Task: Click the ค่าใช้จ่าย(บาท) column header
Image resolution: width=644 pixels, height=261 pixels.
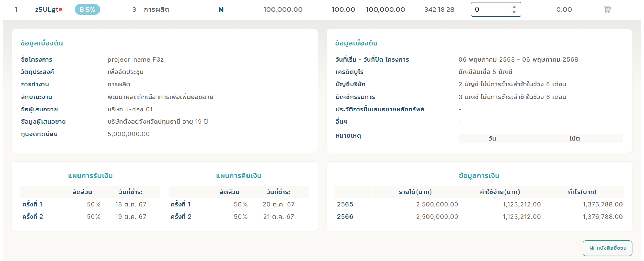Action: pyautogui.click(x=500, y=192)
